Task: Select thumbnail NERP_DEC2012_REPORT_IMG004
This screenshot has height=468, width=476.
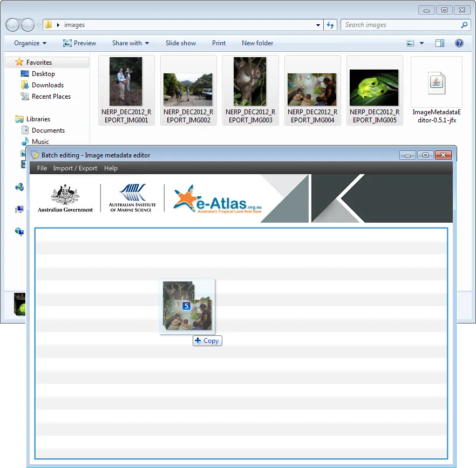Action: [312, 91]
